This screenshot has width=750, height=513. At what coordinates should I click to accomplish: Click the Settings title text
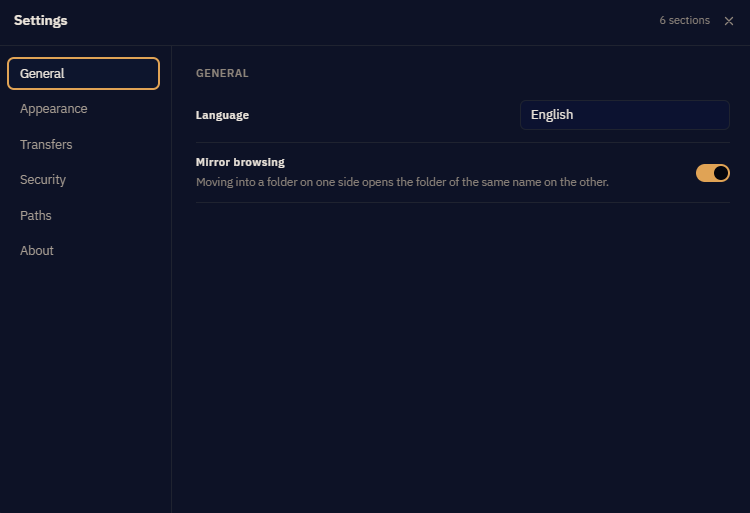41,21
